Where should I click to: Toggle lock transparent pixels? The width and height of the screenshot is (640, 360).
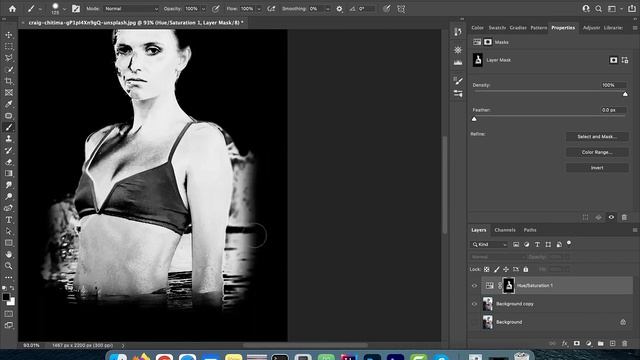tap(487, 269)
